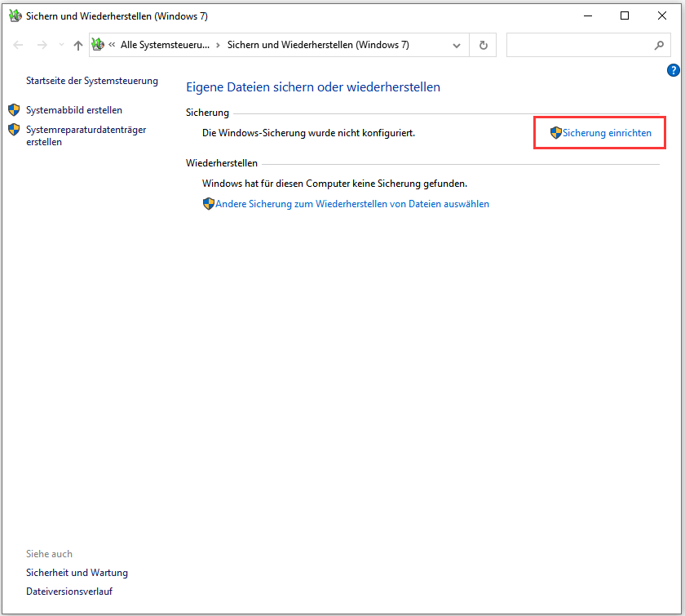Click the shield icon beside Sicherung einrichten

pyautogui.click(x=557, y=132)
